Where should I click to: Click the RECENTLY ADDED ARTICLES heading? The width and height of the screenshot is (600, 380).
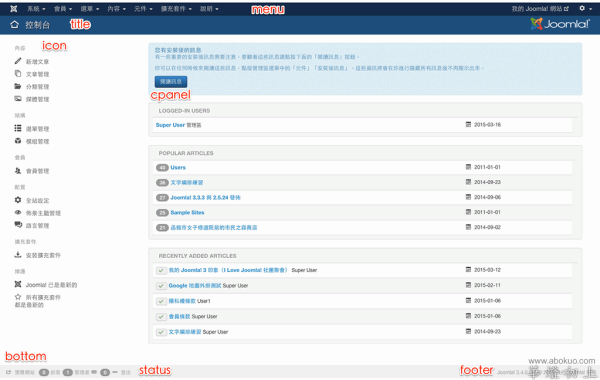[197, 256]
